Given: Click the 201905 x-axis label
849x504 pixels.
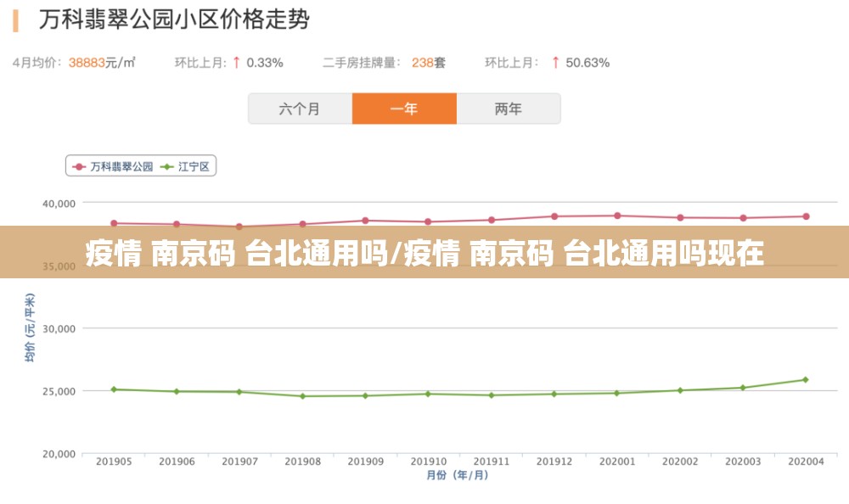Looking at the screenshot, I should click(114, 462).
